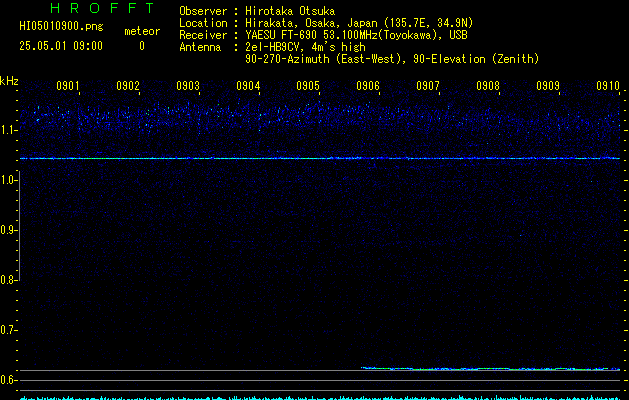Click the gray vertical range bar beside the kHz axis
The height and width of the screenshot is (400, 629).
coord(19,225)
